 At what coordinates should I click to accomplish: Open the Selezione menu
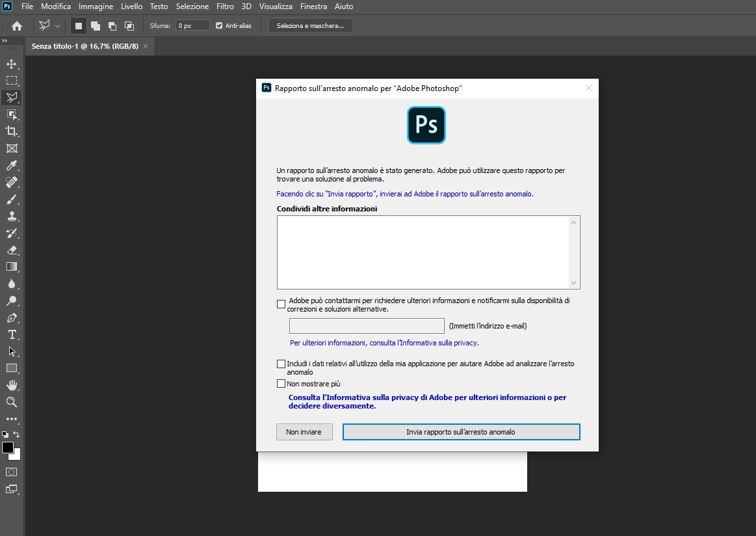tap(192, 7)
